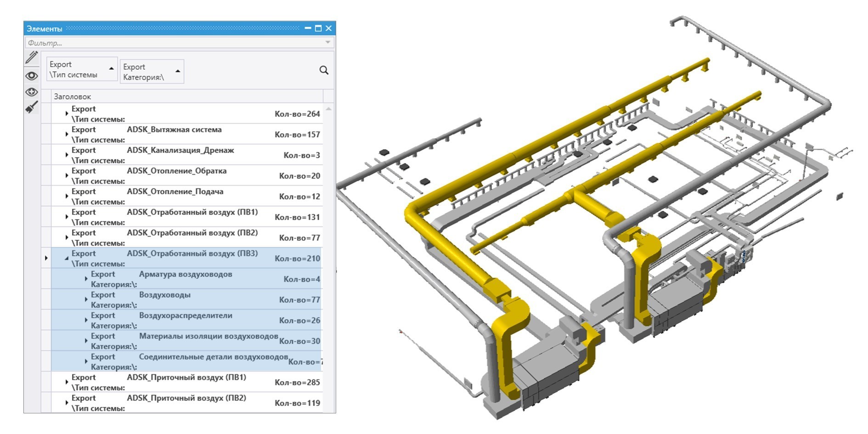Click the Кол-во=119 value
Screen dimensions: 868x434
point(297,403)
